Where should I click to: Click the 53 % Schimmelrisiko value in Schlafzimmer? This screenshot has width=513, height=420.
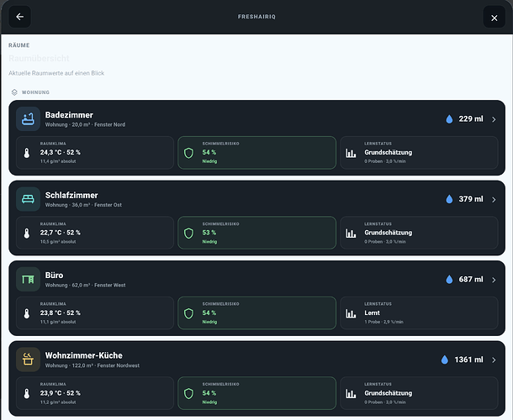pos(209,233)
